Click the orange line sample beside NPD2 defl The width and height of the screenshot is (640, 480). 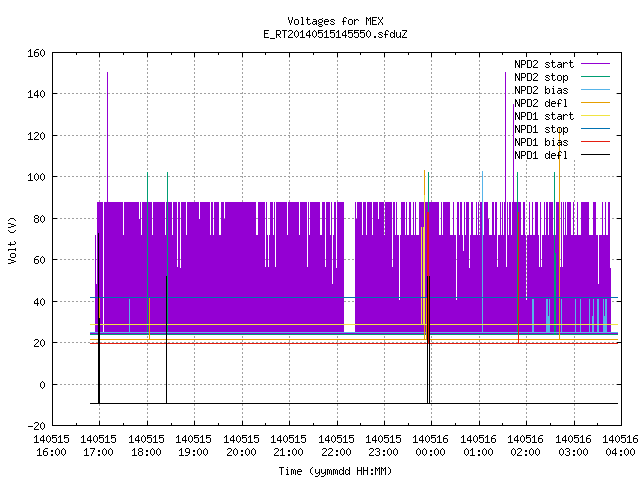(595, 103)
